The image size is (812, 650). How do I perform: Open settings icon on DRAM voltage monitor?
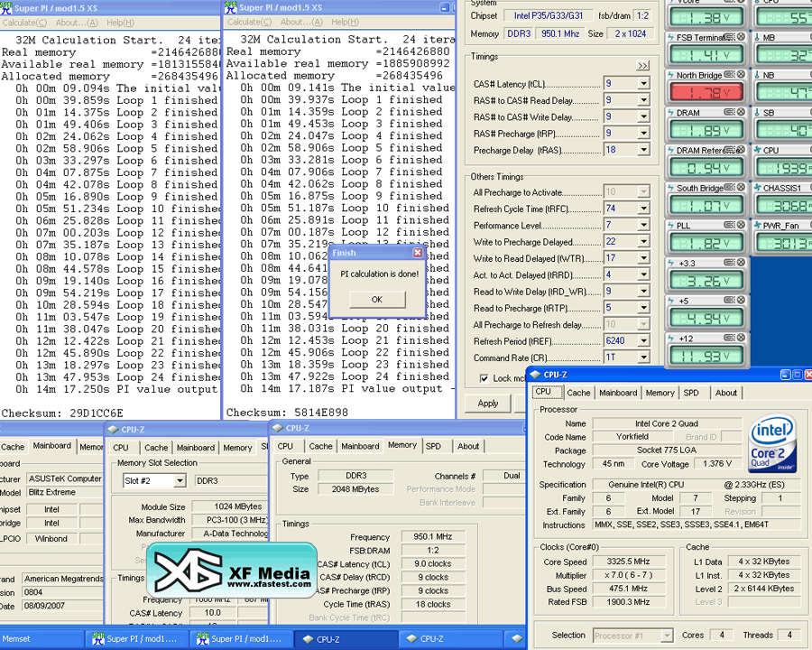pos(729,112)
